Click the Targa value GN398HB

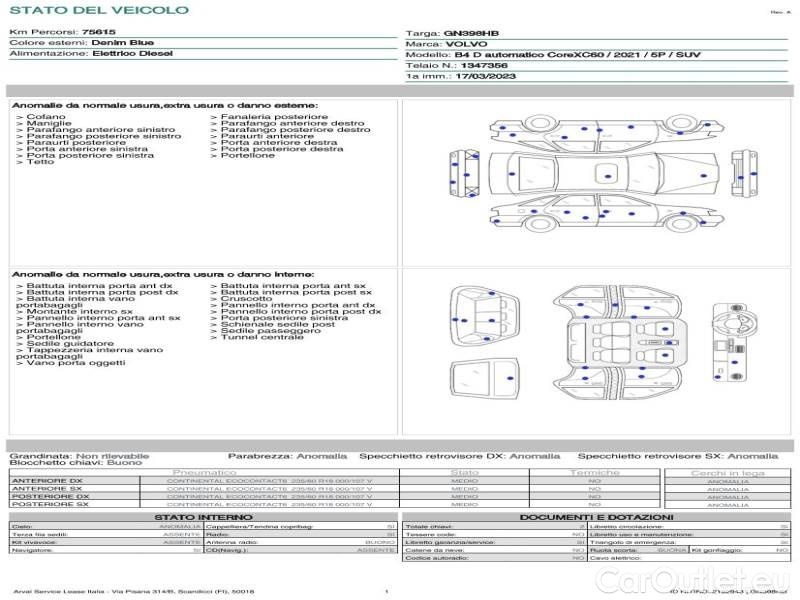(465, 33)
